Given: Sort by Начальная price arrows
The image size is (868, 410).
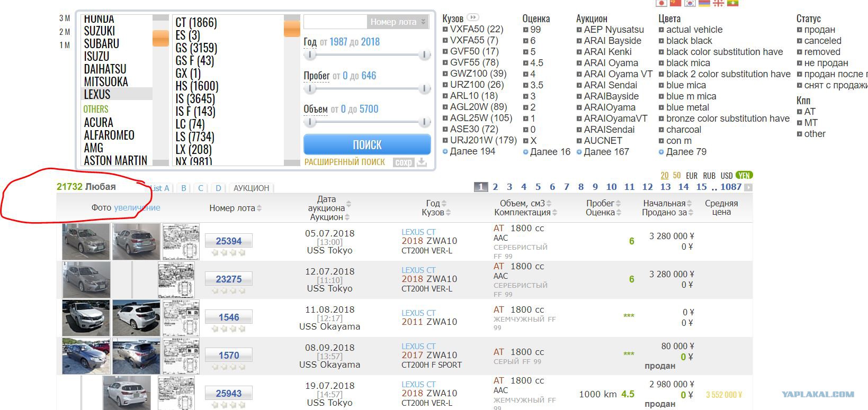Looking at the screenshot, I should [690, 204].
